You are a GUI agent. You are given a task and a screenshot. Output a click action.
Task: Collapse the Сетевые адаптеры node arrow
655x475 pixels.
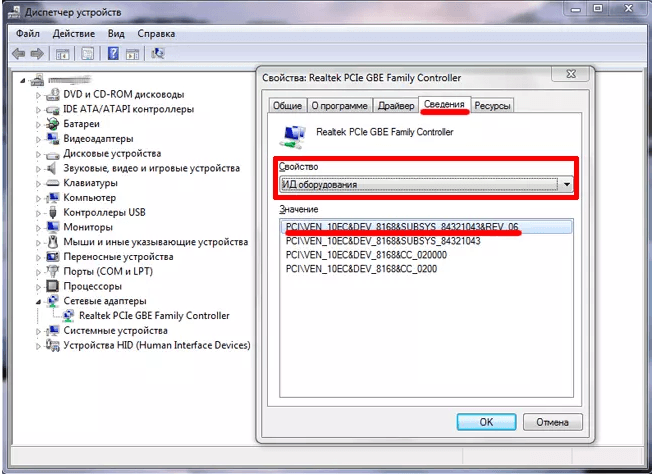tap(38, 301)
